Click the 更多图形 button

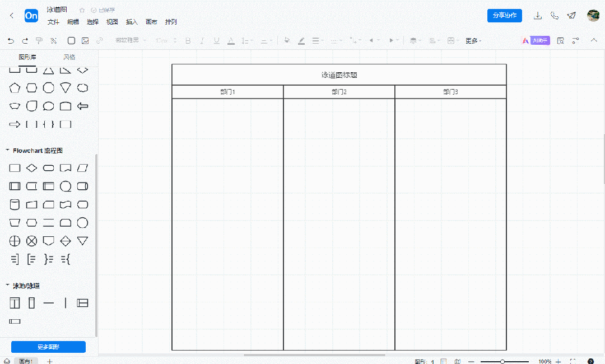(x=48, y=347)
